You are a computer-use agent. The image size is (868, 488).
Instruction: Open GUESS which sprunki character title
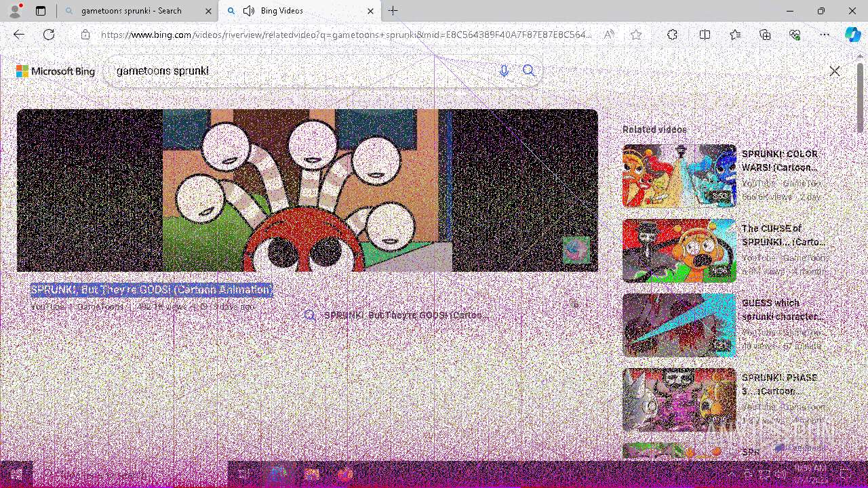click(783, 310)
